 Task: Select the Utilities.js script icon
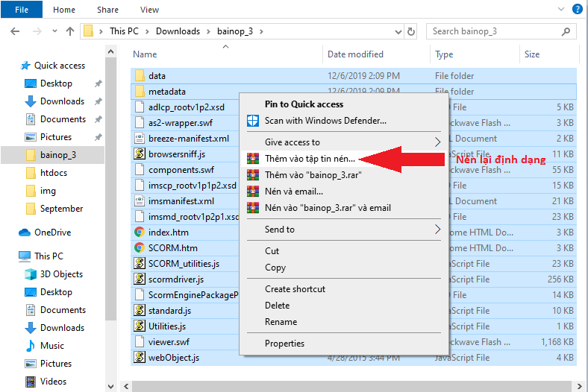[140, 326]
